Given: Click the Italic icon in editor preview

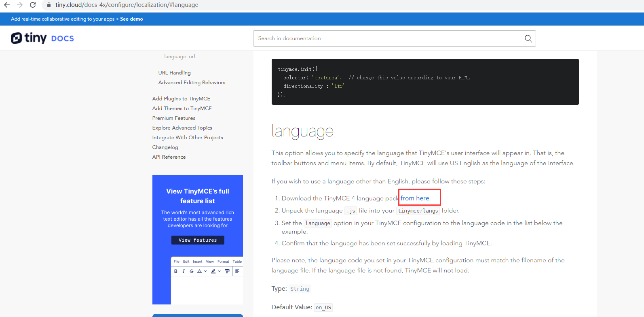Looking at the screenshot, I should coord(184,271).
